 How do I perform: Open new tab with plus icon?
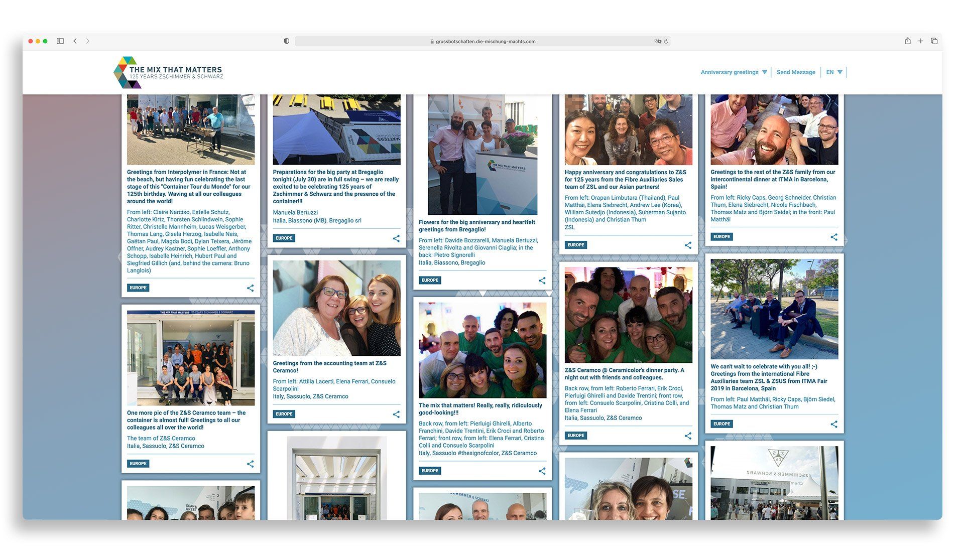[x=921, y=41]
